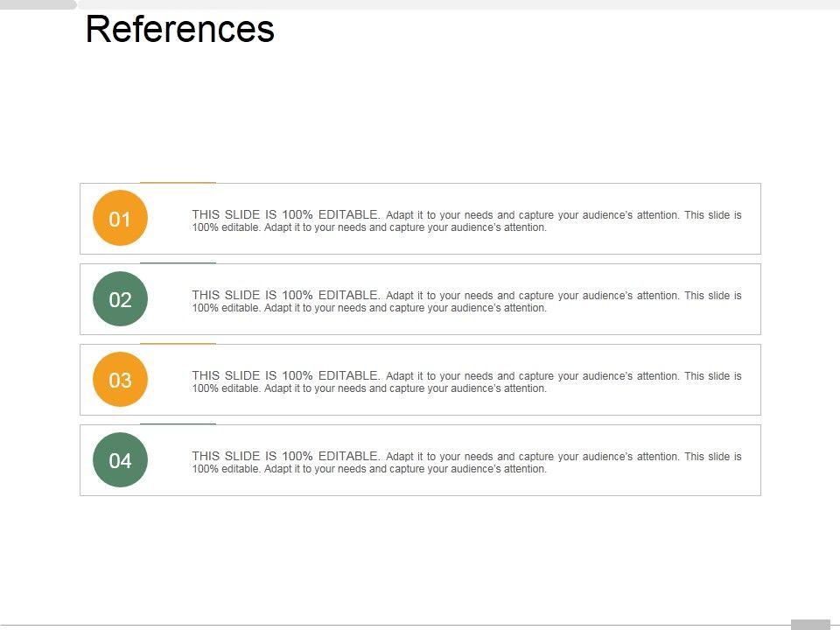Click the uppercase heading text in row 03
The image size is (840, 630).
click(x=286, y=375)
